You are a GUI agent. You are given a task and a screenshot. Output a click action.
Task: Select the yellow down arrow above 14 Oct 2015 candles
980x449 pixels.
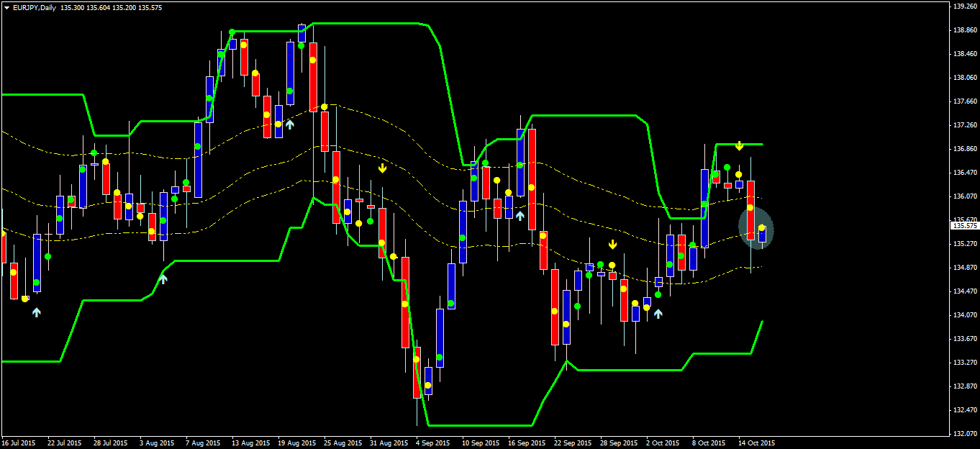pos(739,146)
